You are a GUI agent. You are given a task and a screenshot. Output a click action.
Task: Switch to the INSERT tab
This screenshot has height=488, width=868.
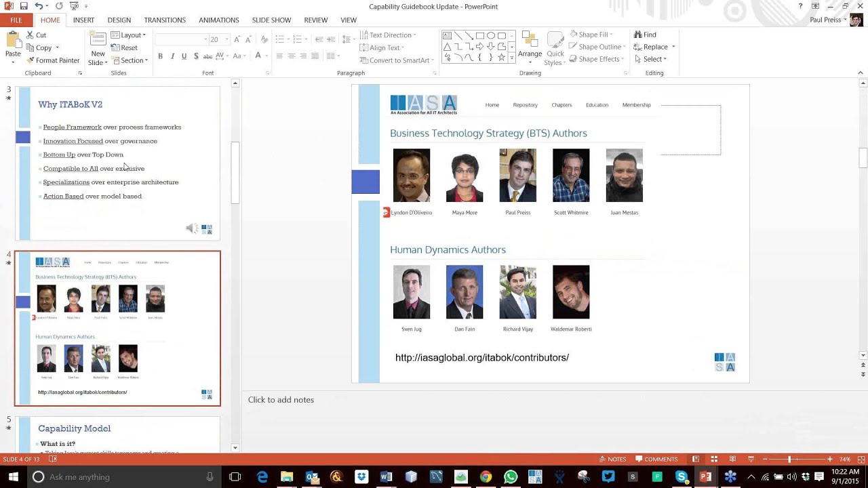[x=83, y=20]
